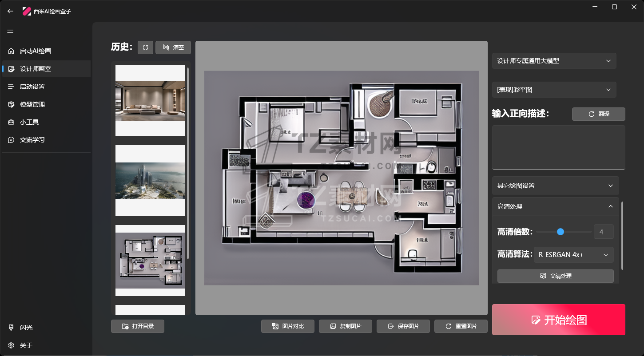Click 打开目录 button

coord(138,326)
